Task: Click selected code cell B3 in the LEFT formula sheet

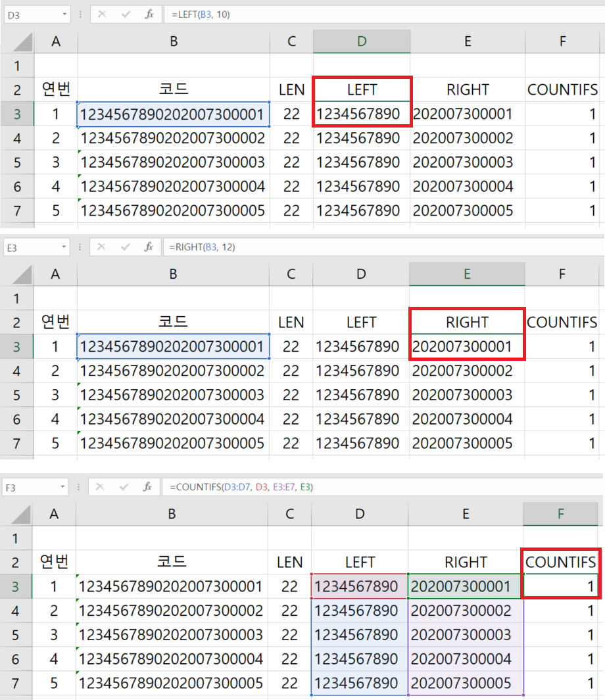Action: coord(174,114)
